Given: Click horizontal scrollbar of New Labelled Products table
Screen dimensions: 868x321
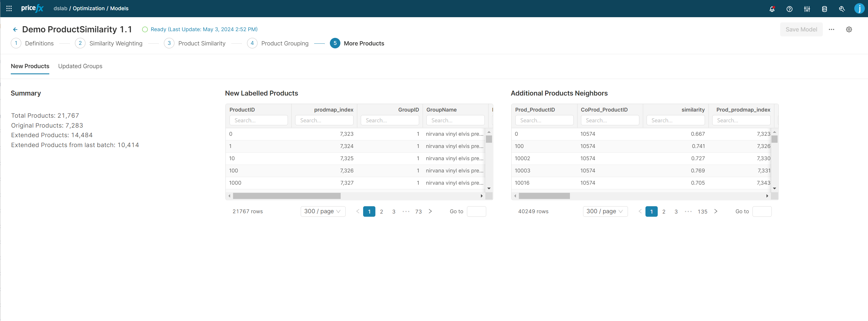Looking at the screenshot, I should (x=286, y=196).
